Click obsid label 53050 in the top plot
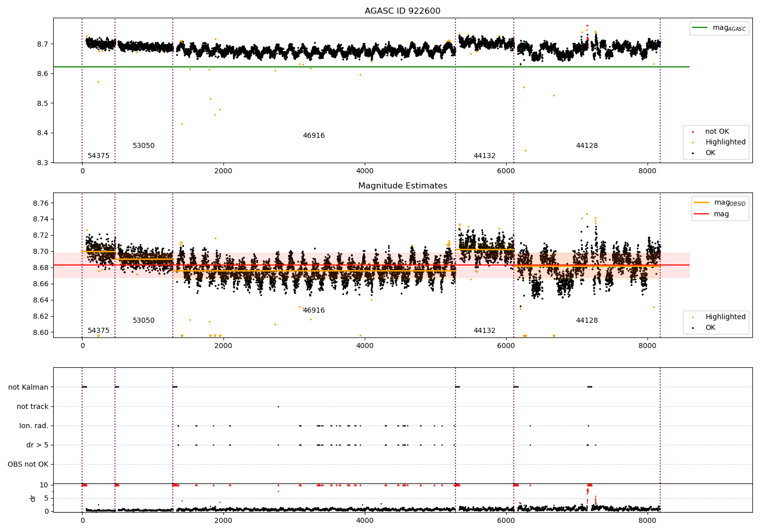The width and height of the screenshot is (760, 532). (x=143, y=146)
